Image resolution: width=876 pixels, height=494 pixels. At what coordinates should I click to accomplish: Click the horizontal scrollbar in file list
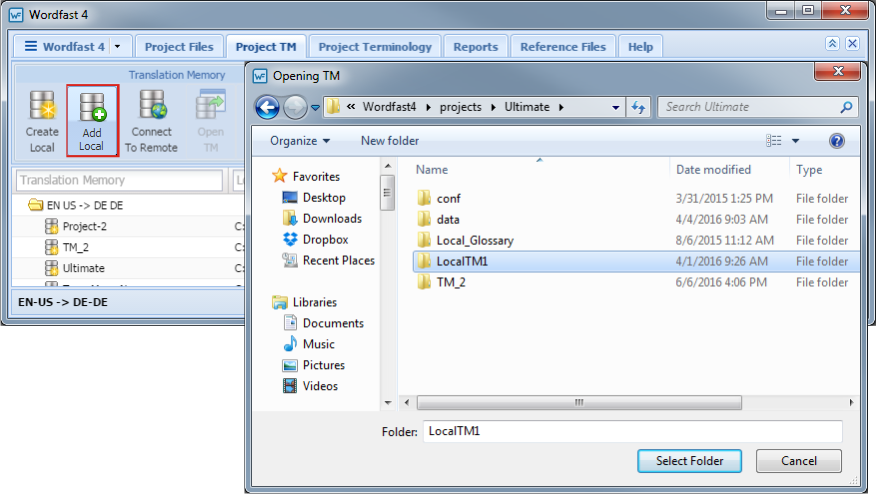coord(579,402)
